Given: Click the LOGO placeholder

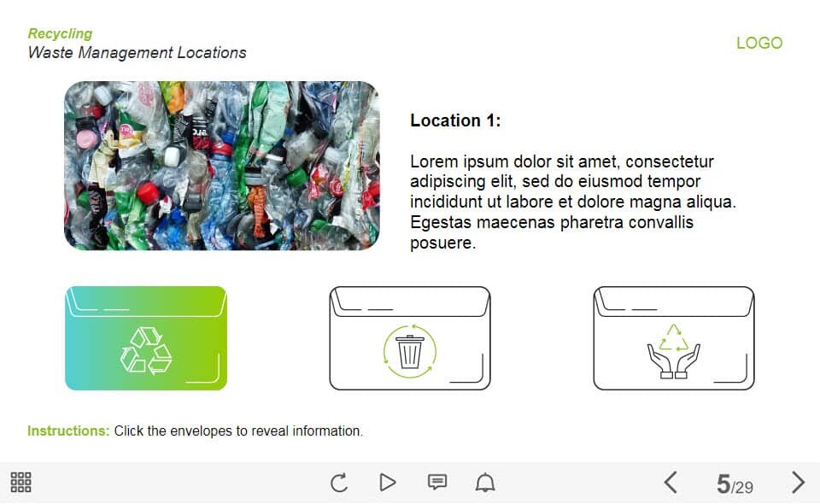Looking at the screenshot, I should tap(758, 43).
